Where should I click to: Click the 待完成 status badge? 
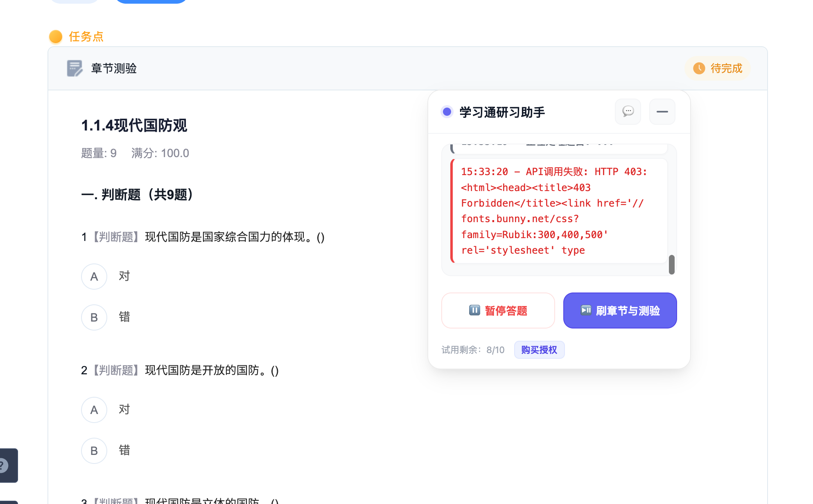718,68
